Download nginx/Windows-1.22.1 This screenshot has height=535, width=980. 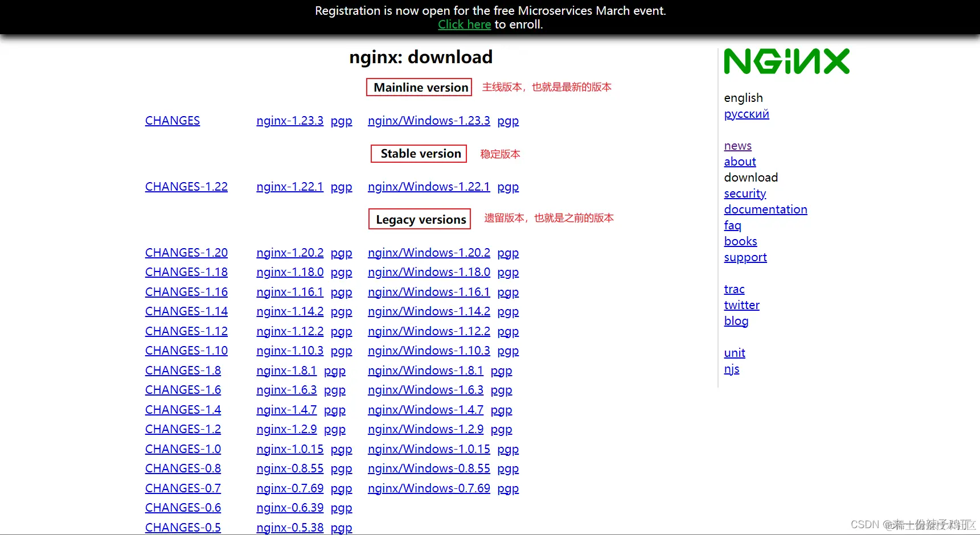click(x=429, y=187)
